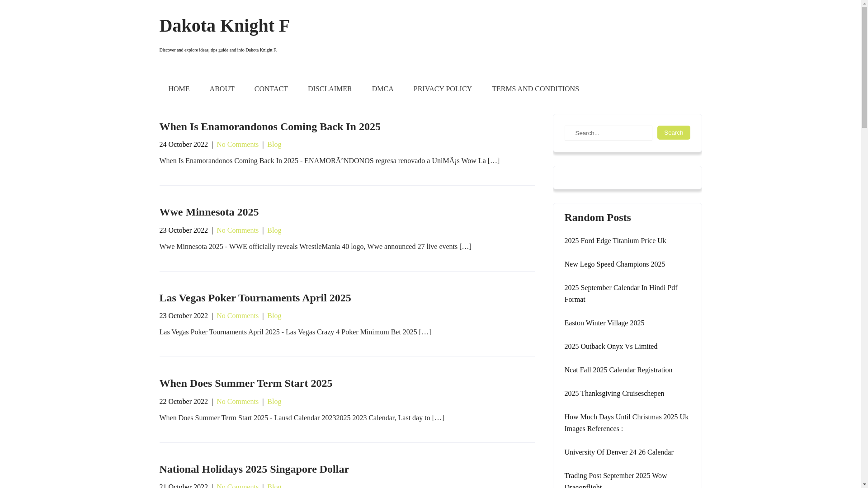The image size is (868, 488).
Task: Open the HOME menu item
Action: (x=179, y=89)
